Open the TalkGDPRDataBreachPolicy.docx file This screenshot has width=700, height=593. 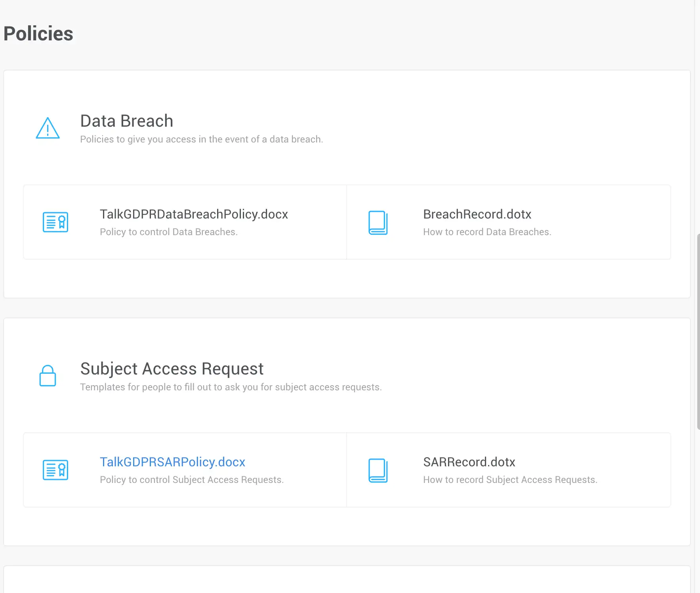(x=194, y=214)
